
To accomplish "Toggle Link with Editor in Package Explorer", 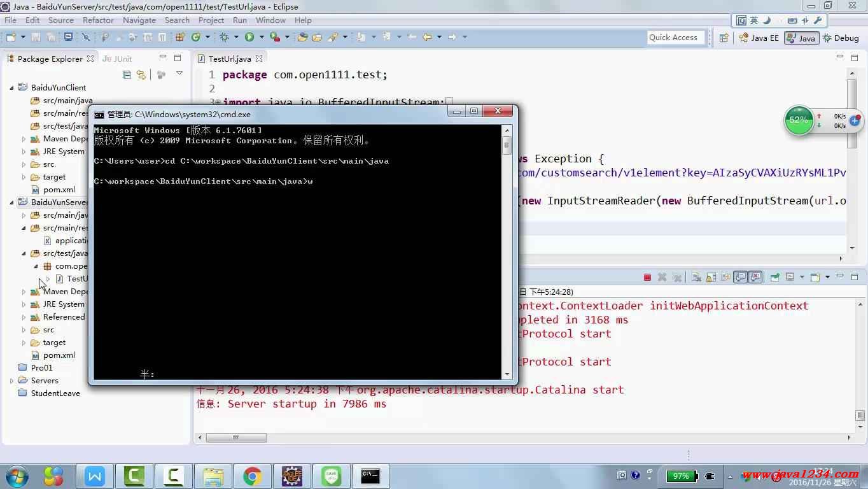I will 141,74.
